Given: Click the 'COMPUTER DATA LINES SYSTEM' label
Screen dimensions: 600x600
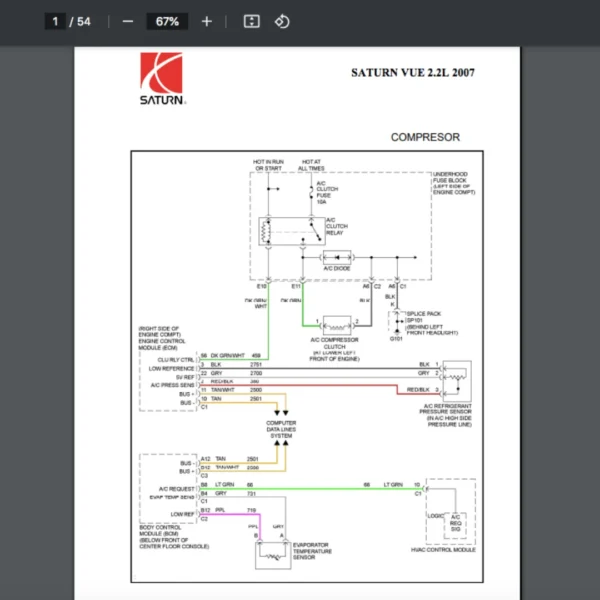Looking at the screenshot, I should [281, 429].
